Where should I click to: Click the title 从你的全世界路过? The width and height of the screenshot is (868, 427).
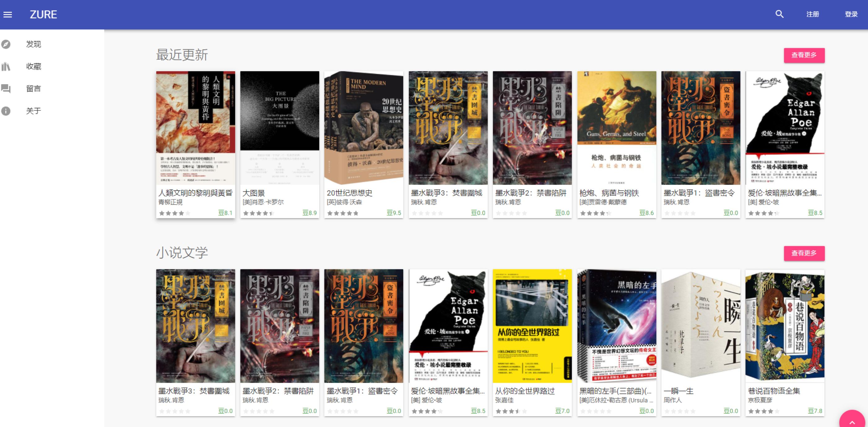pos(525,391)
